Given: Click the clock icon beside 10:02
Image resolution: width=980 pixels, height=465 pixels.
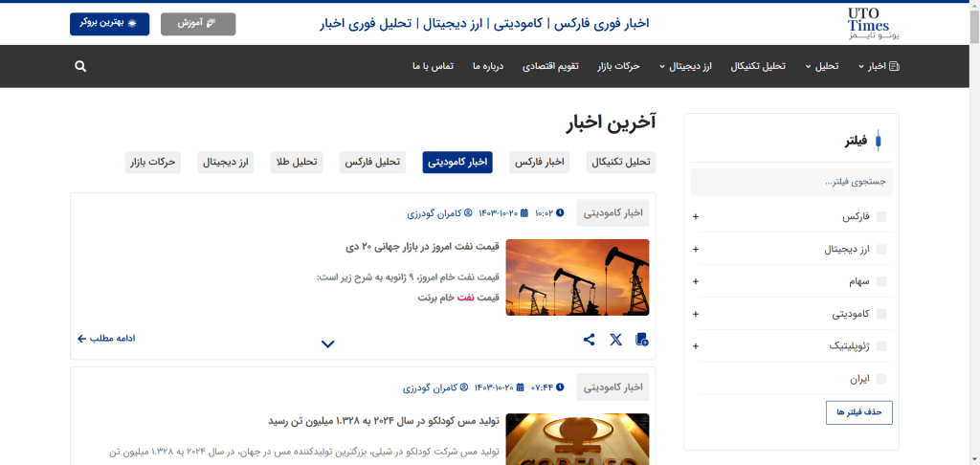Looking at the screenshot, I should (x=560, y=213).
